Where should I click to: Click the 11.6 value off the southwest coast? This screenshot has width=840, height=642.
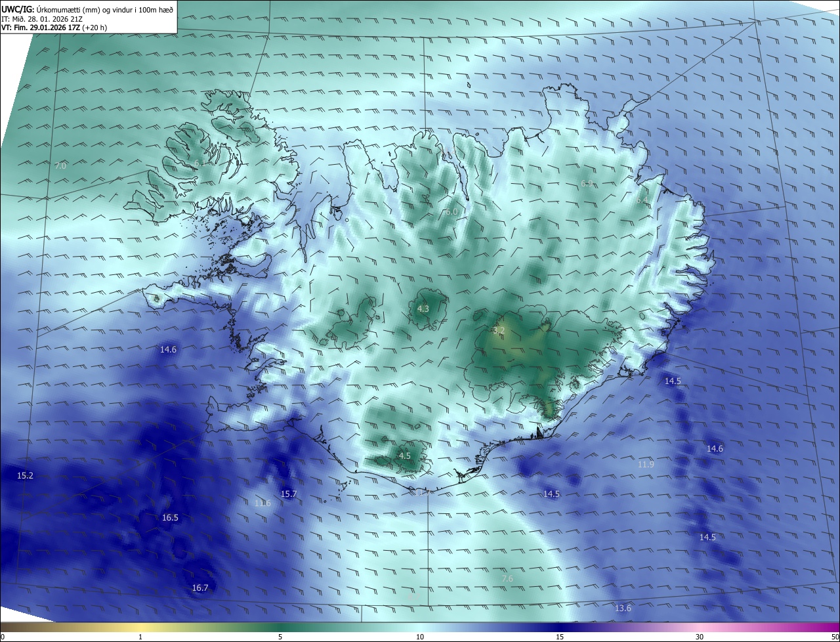click(262, 503)
